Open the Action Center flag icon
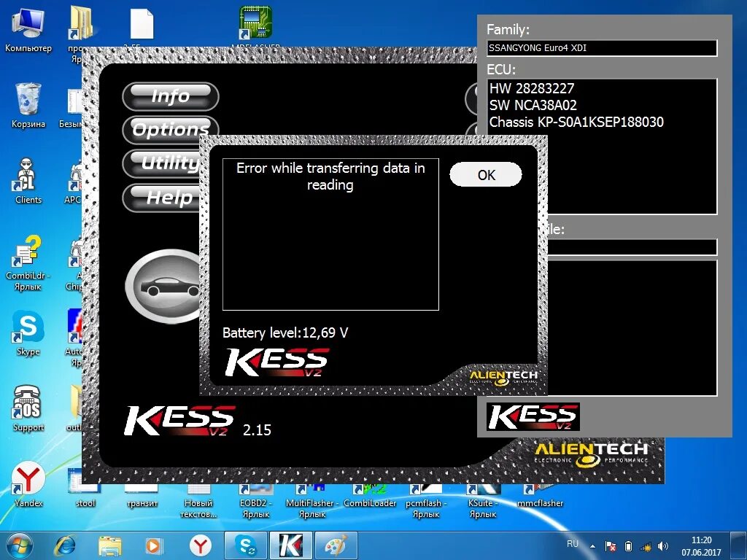Viewport: 747px width, 560px height. click(x=611, y=546)
